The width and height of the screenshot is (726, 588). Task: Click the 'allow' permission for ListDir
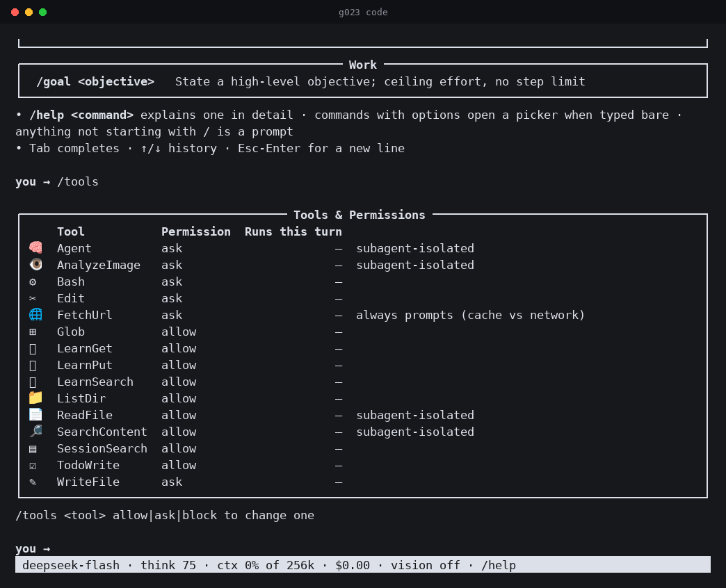[179, 398]
